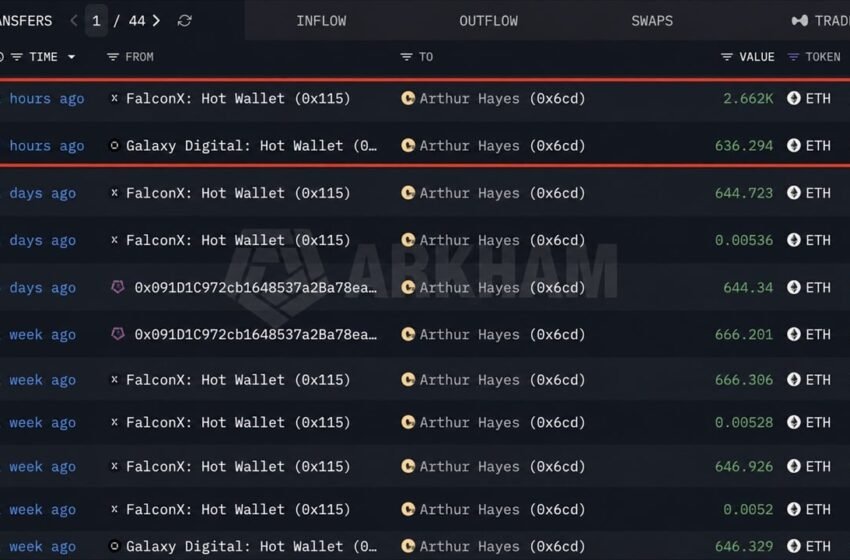Open the TIME filter icon
This screenshot has height=560, width=850.
pos(17,57)
